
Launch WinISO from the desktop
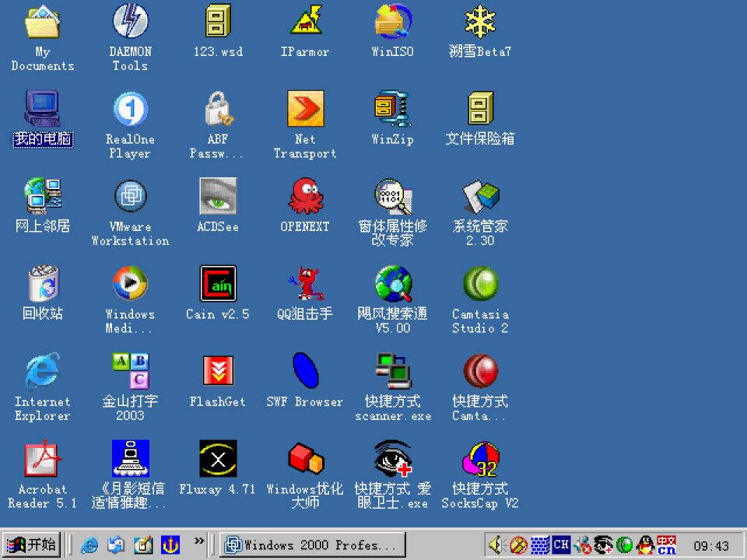coord(392,22)
